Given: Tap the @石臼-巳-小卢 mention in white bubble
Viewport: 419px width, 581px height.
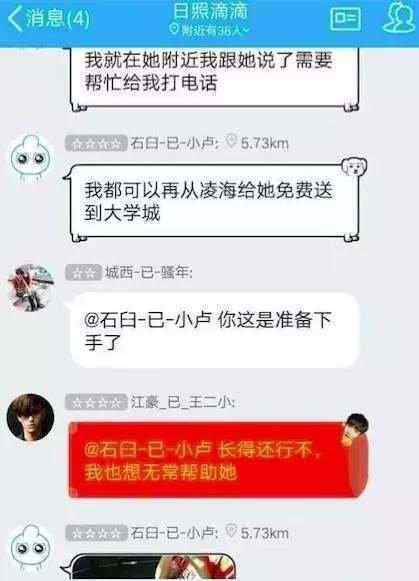Looking at the screenshot, I should coord(148,320).
